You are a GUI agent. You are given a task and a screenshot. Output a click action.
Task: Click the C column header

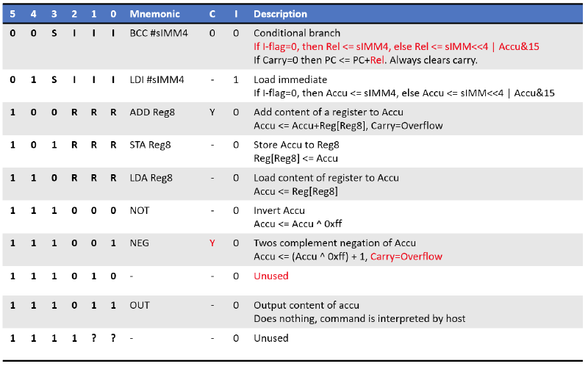click(212, 14)
